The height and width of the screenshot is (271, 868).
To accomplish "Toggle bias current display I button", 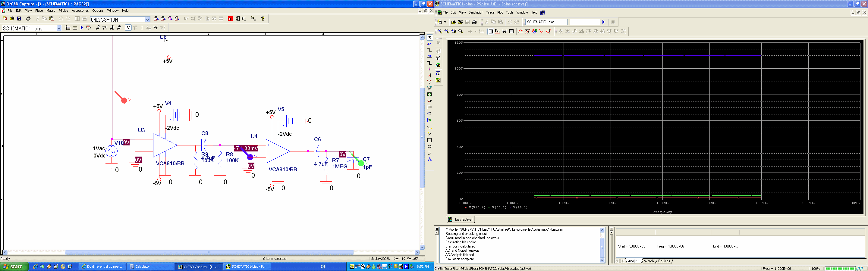I will (142, 28).
